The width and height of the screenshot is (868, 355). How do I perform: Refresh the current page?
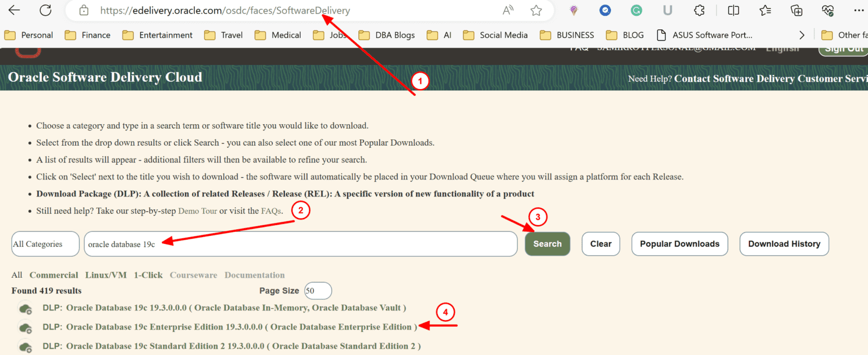coord(46,10)
